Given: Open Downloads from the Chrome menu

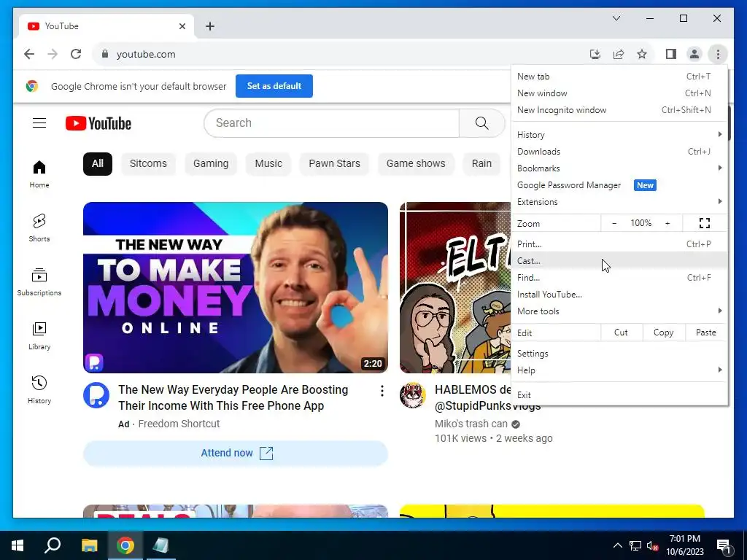Looking at the screenshot, I should click(619, 152).
